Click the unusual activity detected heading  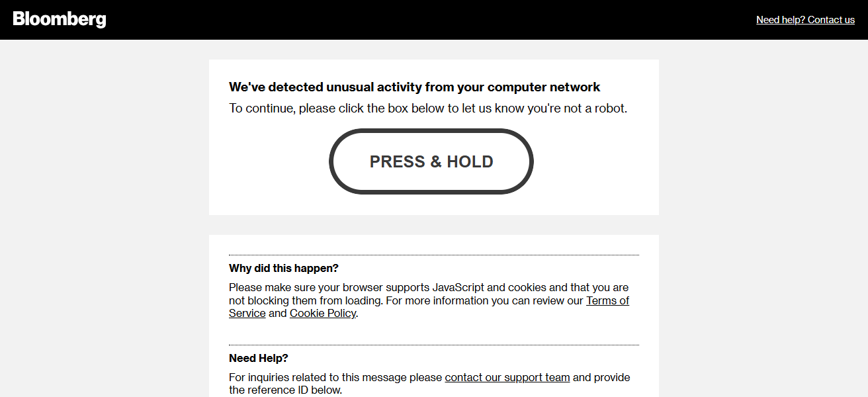pos(414,87)
